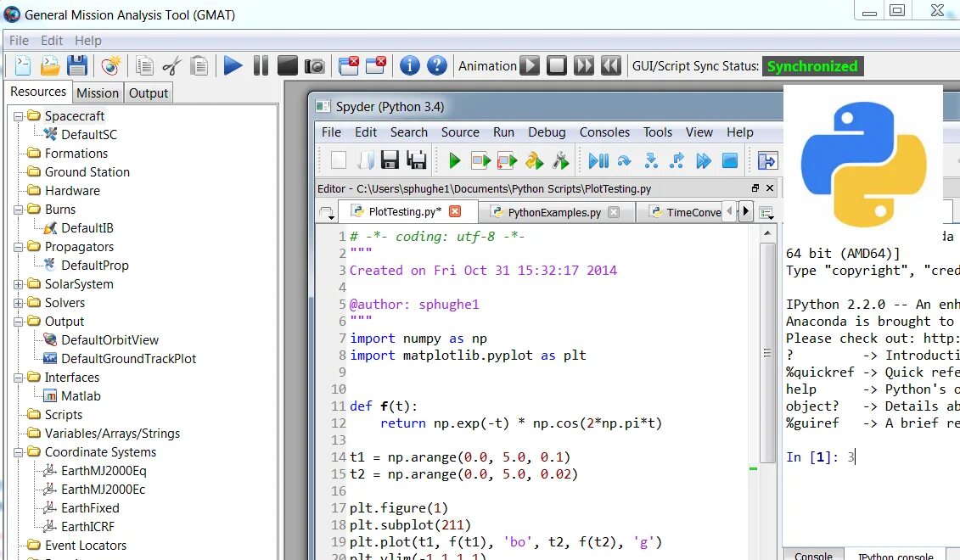The image size is (960, 560).
Task: Take a screenshot with camera icon
Action: [315, 65]
